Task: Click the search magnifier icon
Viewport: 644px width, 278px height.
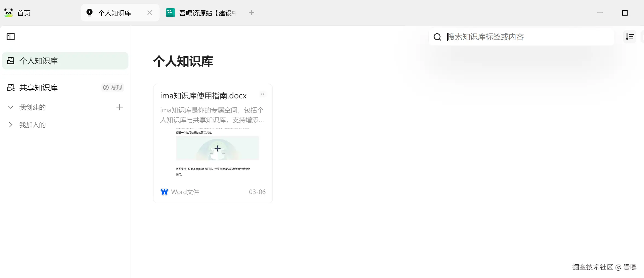Action: click(x=437, y=37)
